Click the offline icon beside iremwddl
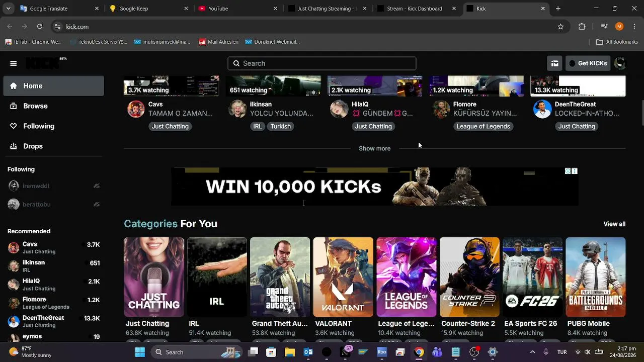The height and width of the screenshot is (362, 644). (x=97, y=186)
